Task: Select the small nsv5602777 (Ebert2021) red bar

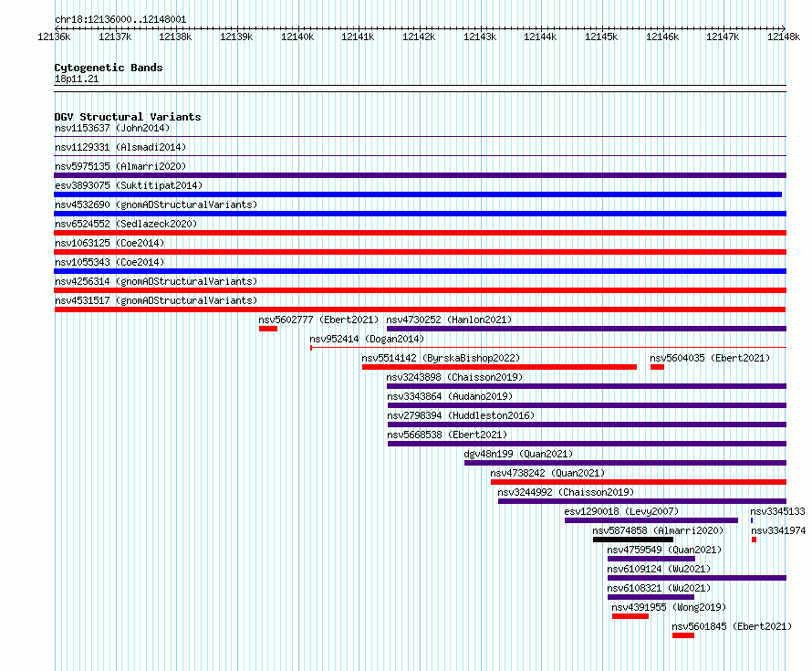Action: (268, 329)
